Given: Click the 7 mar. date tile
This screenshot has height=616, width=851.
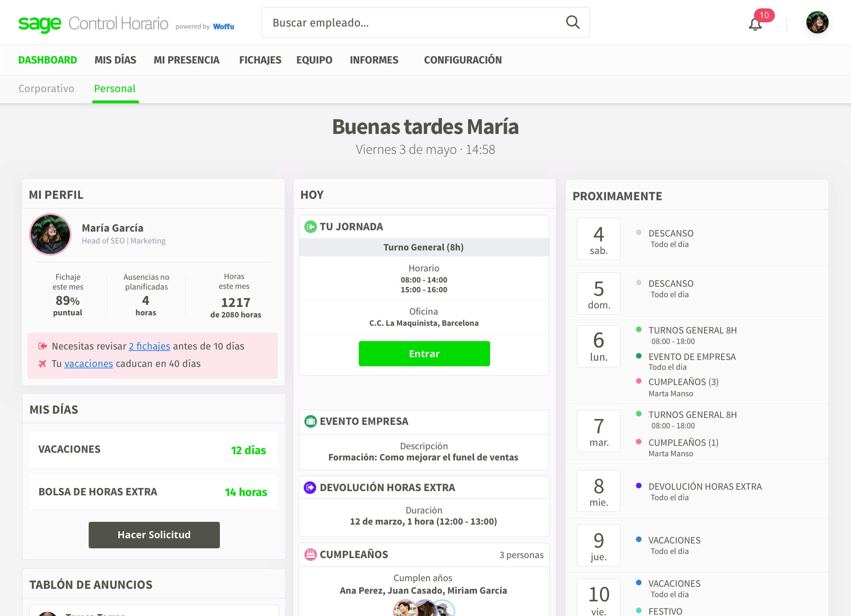Looking at the screenshot, I should 599,431.
